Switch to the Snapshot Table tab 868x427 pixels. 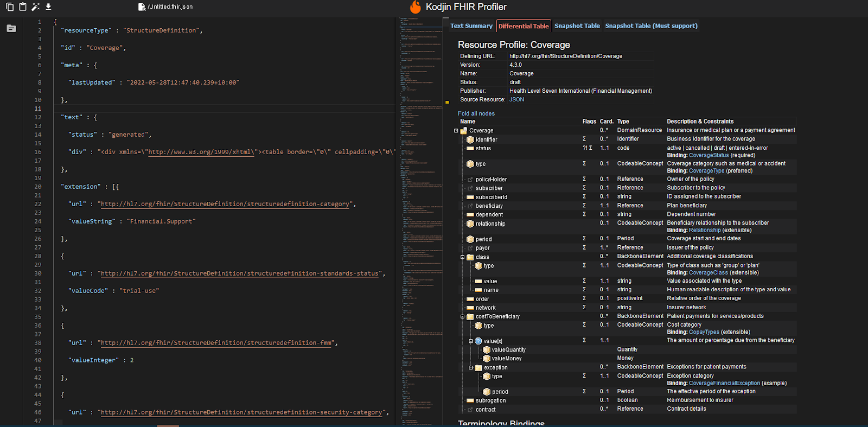coord(577,26)
